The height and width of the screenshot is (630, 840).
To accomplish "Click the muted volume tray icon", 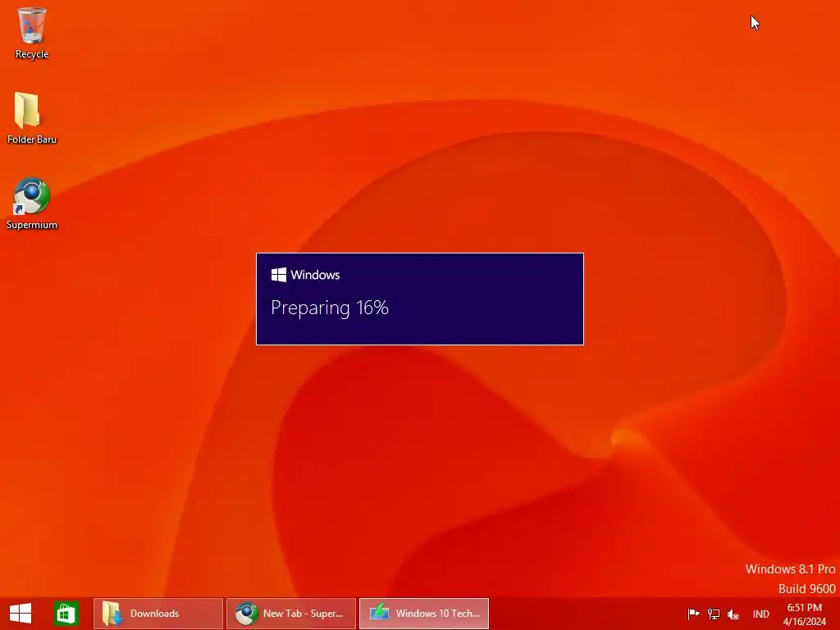I will [733, 614].
